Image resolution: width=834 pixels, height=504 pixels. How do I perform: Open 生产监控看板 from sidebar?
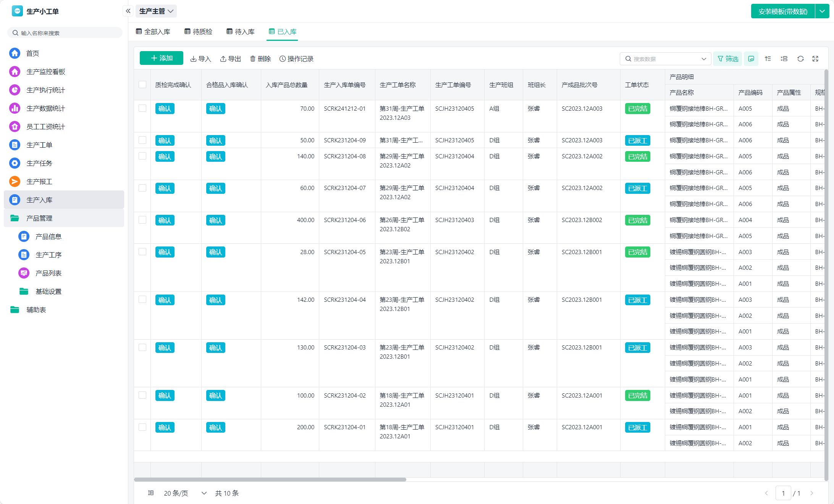tap(45, 72)
